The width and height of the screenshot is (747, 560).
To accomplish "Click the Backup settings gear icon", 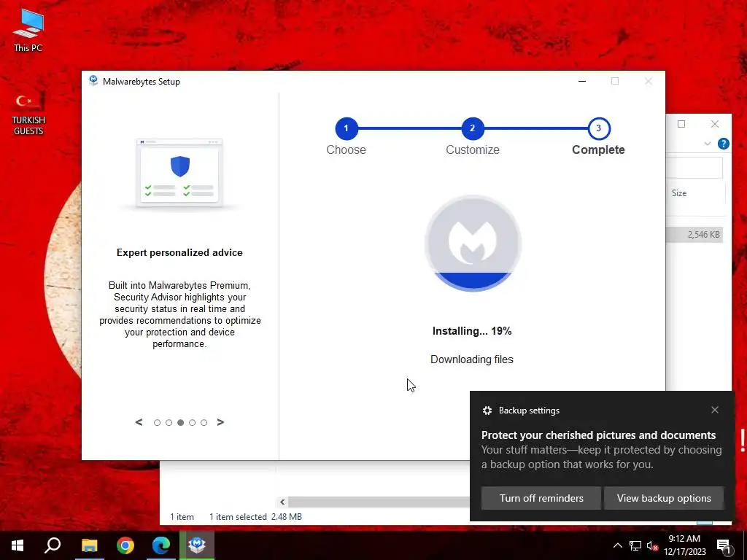I will coord(487,411).
